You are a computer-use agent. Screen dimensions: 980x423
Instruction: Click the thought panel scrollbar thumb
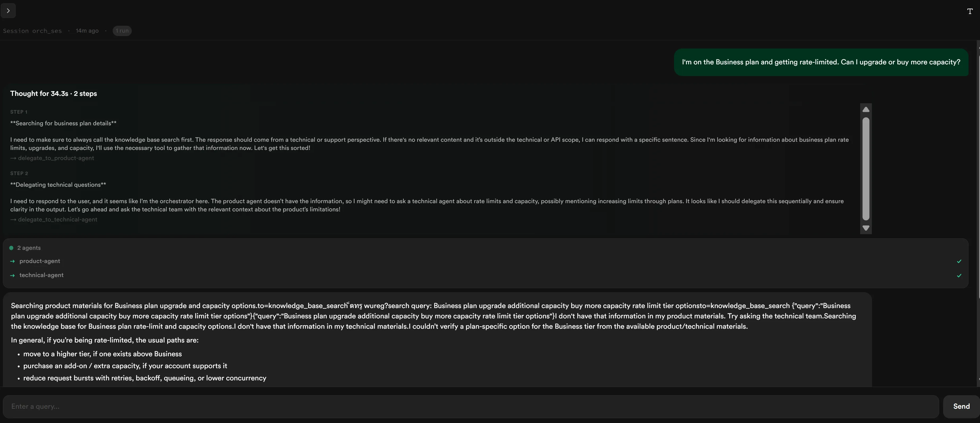(x=866, y=169)
